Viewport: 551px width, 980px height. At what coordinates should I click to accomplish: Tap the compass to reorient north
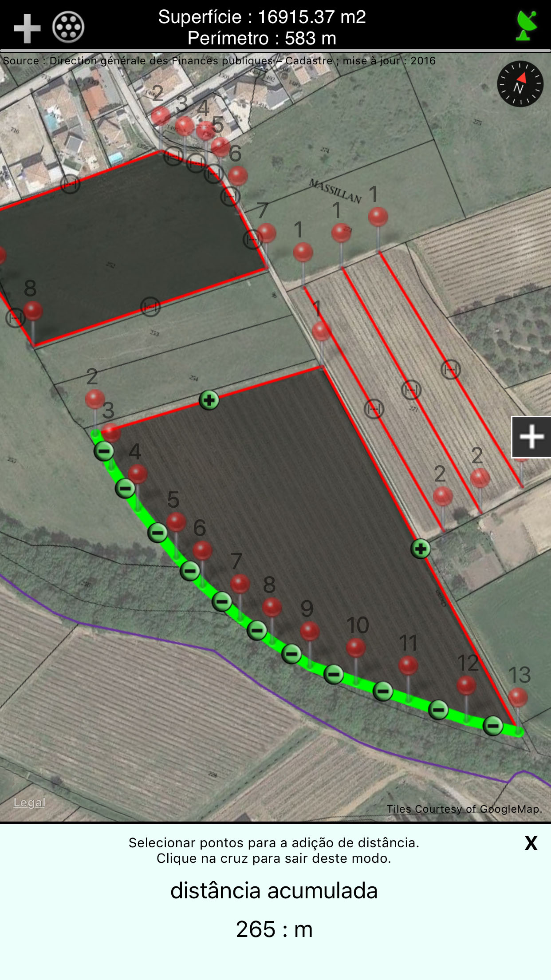(520, 84)
